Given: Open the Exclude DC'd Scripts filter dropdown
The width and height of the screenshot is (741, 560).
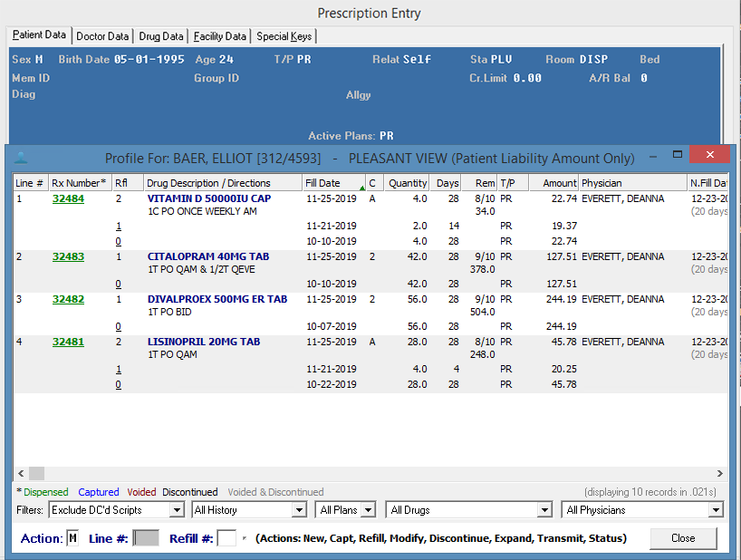Looking at the screenshot, I should pyautogui.click(x=177, y=510).
